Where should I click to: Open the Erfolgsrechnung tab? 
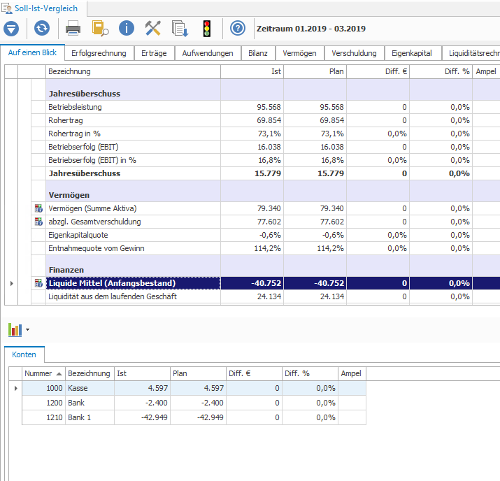coord(99,53)
